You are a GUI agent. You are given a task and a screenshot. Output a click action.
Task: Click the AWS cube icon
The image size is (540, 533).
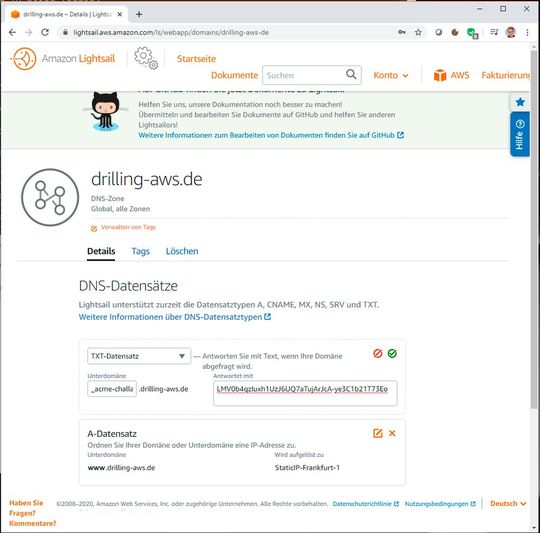(x=440, y=75)
